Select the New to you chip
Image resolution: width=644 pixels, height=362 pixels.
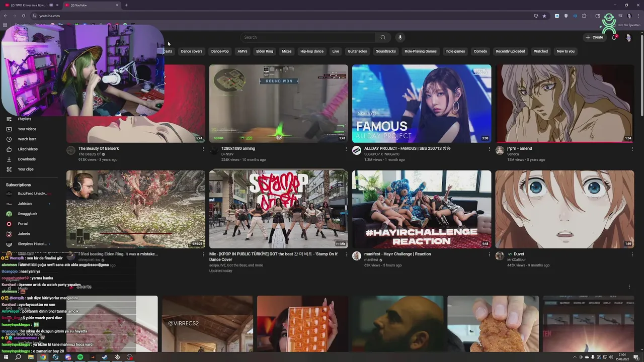[x=566, y=51]
